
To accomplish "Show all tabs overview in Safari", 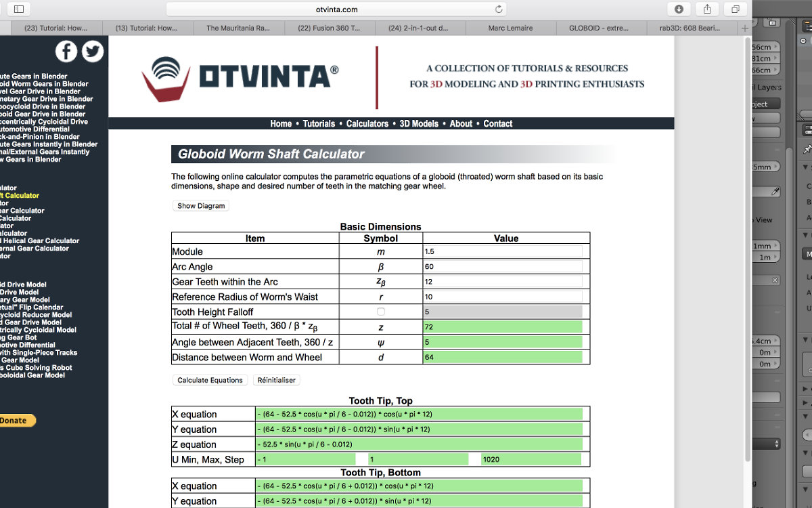I will pos(734,9).
